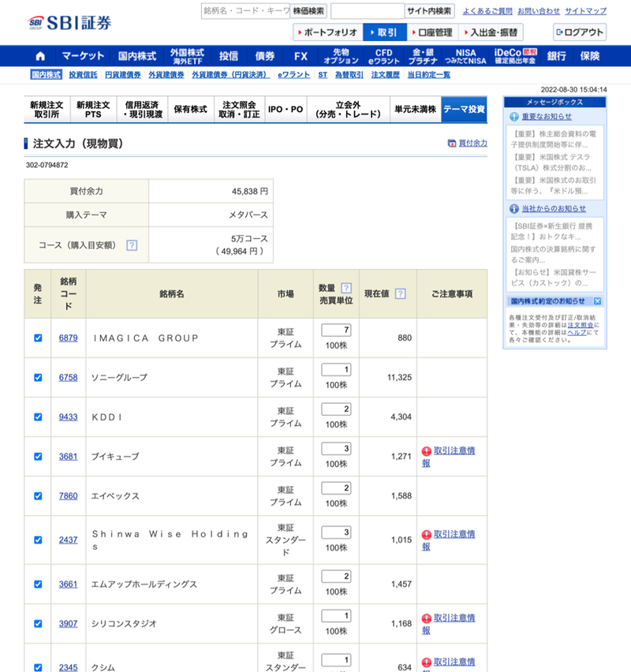The width and height of the screenshot is (631, 672).
Task: Click red warning icon in ブイキューブ row
Action: tap(426, 451)
